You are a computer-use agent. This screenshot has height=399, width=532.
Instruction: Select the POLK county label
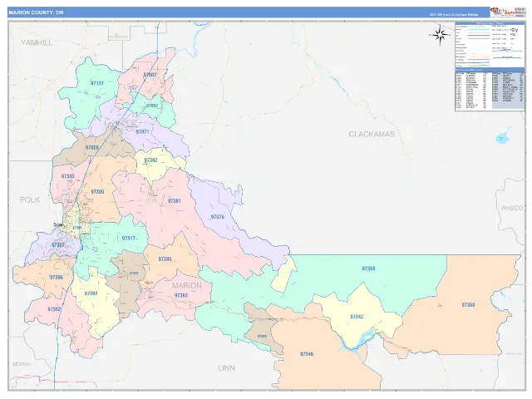(x=30, y=199)
